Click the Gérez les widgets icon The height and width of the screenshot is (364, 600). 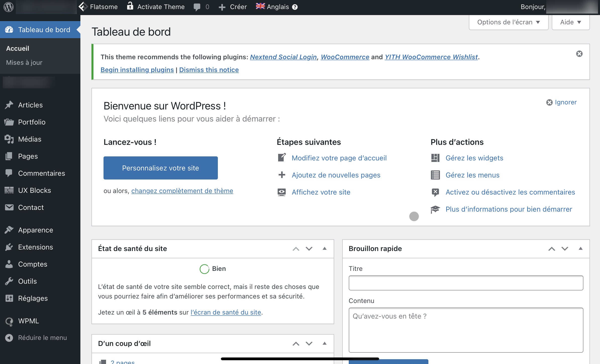point(435,158)
